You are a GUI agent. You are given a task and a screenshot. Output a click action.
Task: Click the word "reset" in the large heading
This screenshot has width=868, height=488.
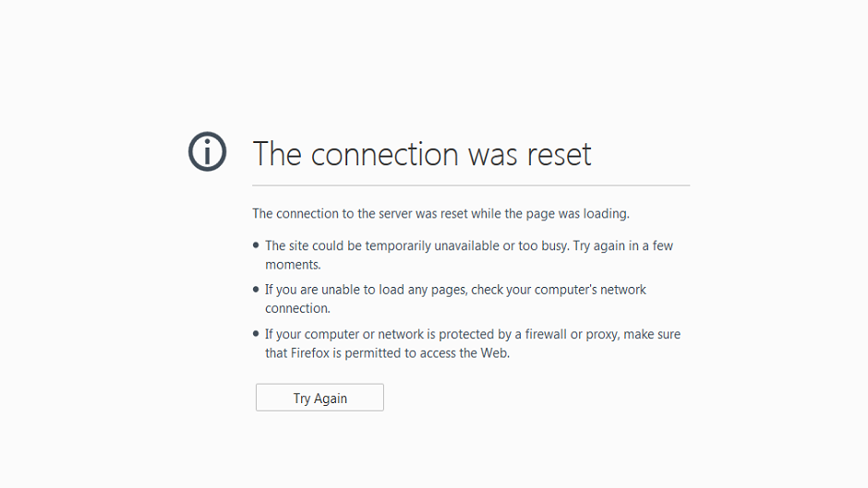(x=559, y=153)
